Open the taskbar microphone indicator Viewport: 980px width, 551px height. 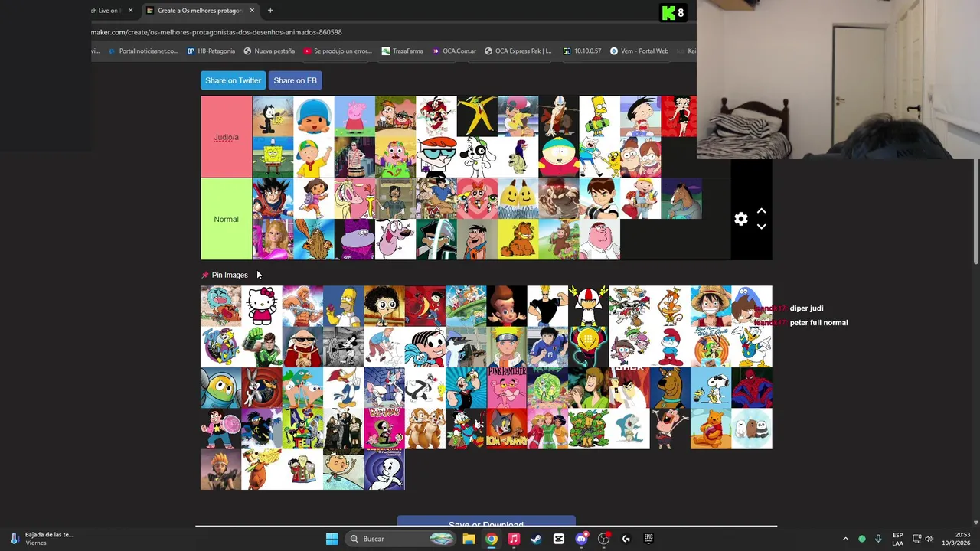[x=878, y=539]
